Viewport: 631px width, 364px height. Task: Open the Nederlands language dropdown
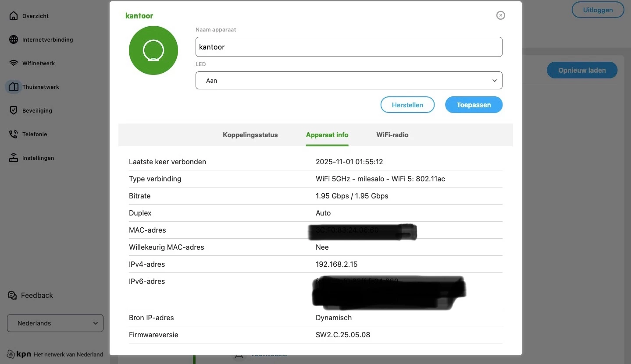pyautogui.click(x=55, y=323)
